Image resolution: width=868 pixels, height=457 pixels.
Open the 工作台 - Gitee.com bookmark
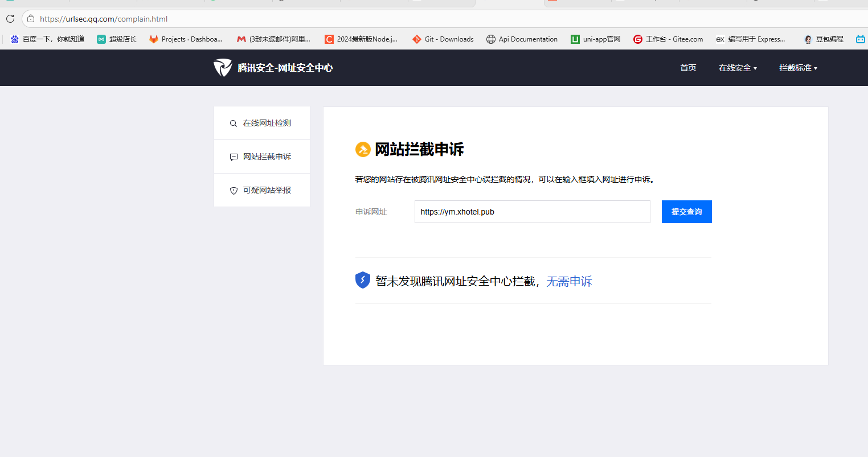[668, 39]
